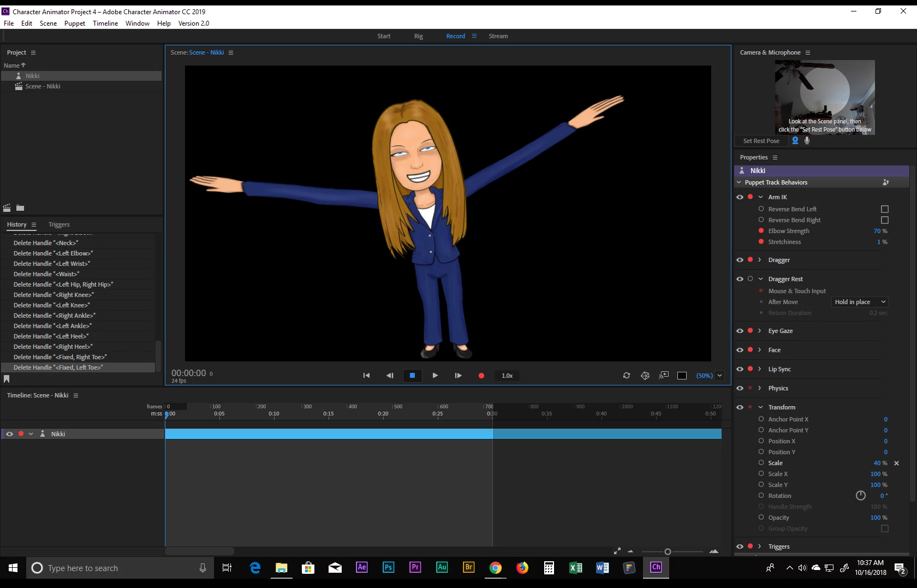Open the Puppet menu

(74, 23)
